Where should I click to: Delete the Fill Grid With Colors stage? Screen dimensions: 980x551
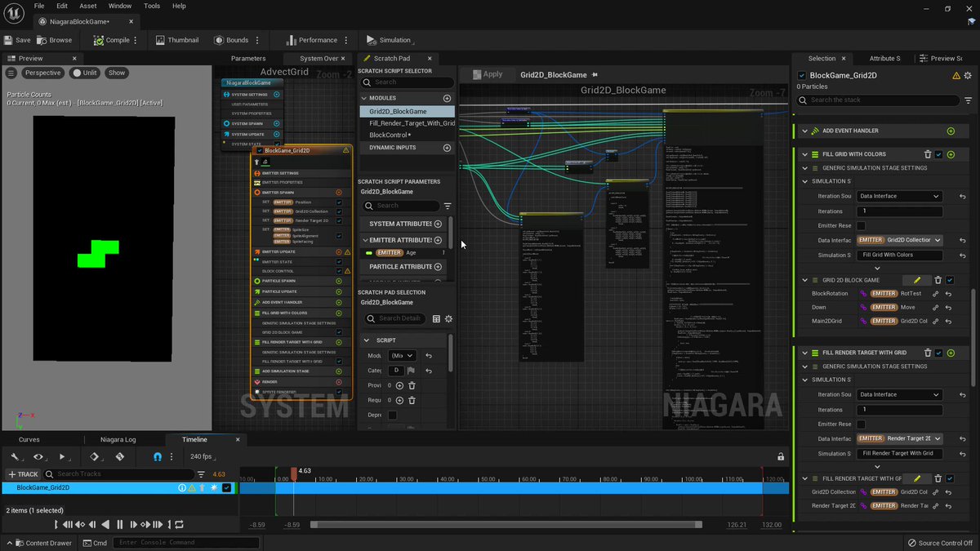tap(928, 154)
